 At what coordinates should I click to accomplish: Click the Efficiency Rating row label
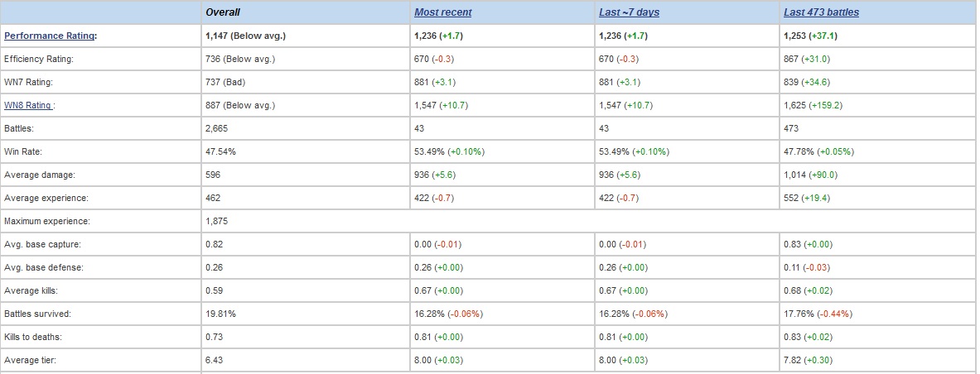39,59
